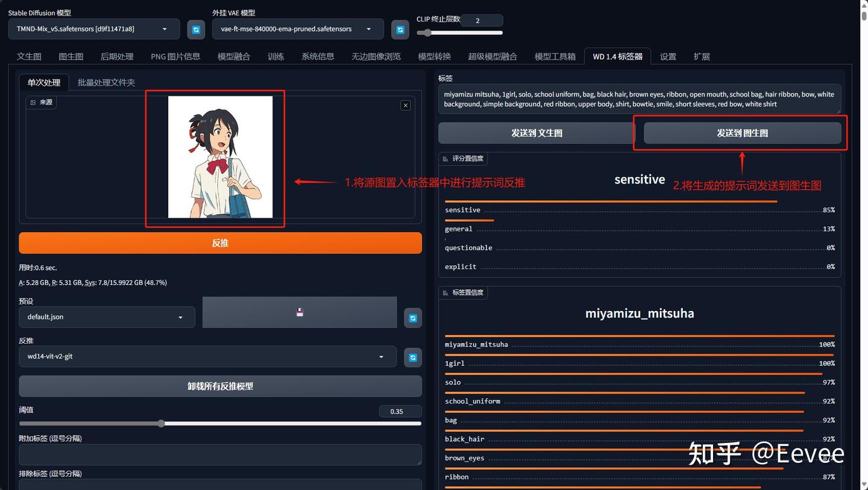Viewport: 868px width, 490px height.
Task: Open the 超级模型融合 tab
Action: (492, 56)
